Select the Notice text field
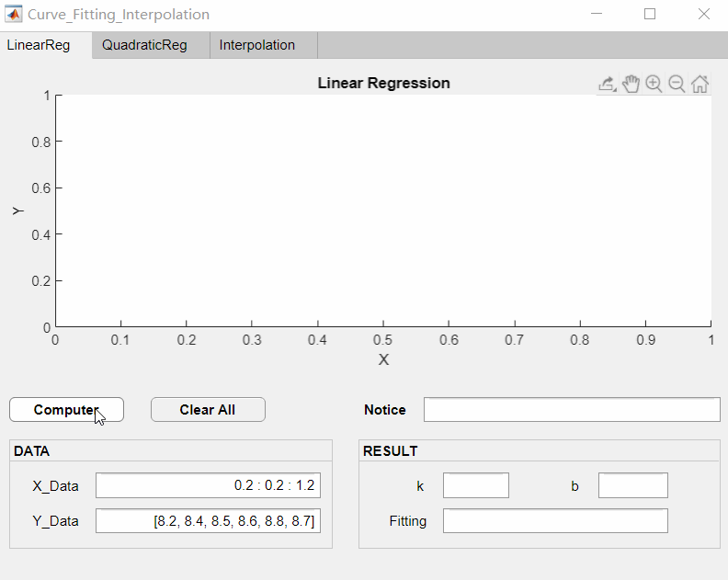Viewport: 728px width, 580px height. coord(572,410)
